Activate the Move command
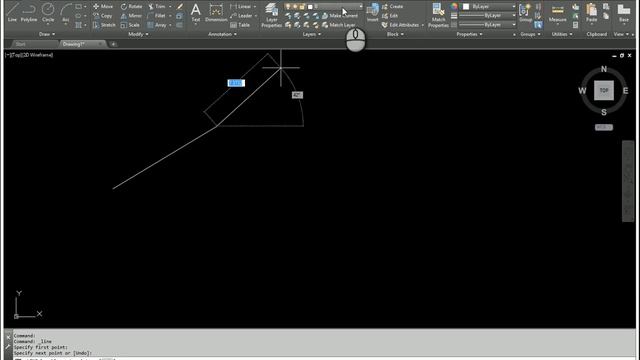 click(x=103, y=7)
